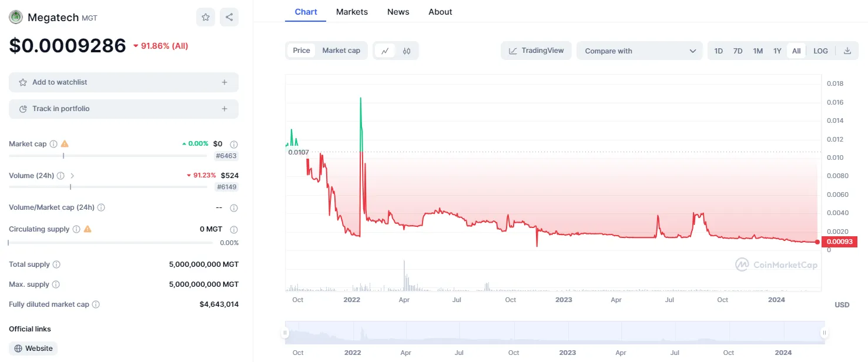Click the 2022 price spike peak on chart

point(360,98)
